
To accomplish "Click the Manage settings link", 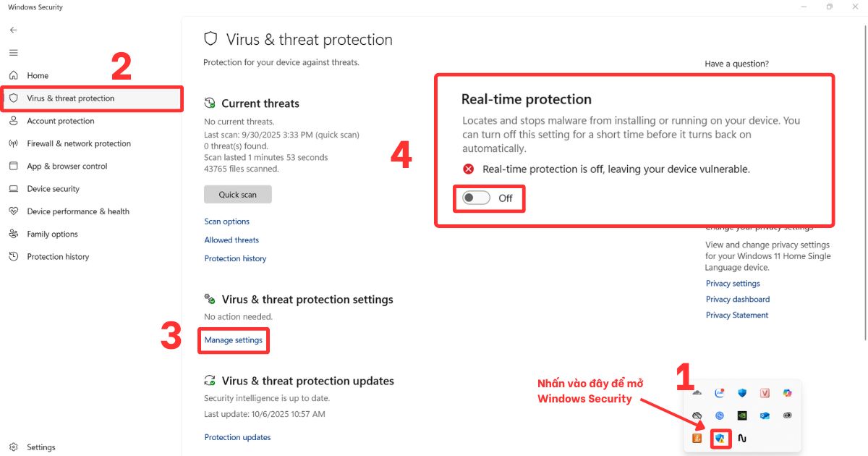I will (234, 339).
